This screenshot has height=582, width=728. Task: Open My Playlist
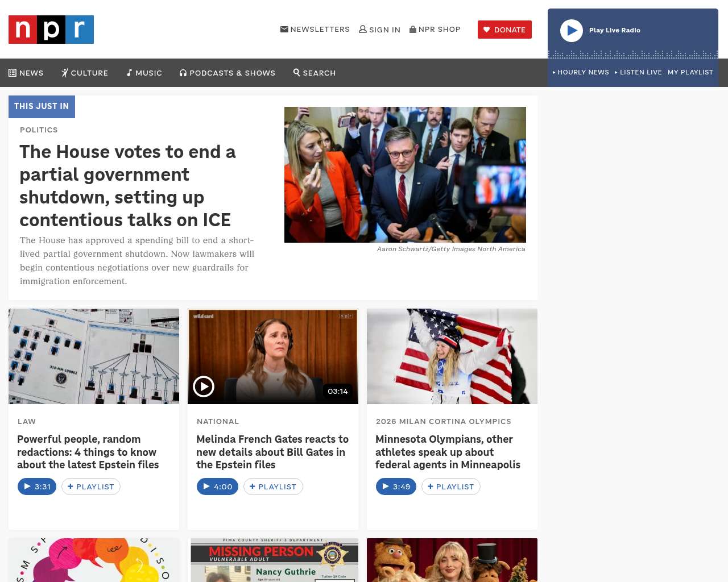690,72
